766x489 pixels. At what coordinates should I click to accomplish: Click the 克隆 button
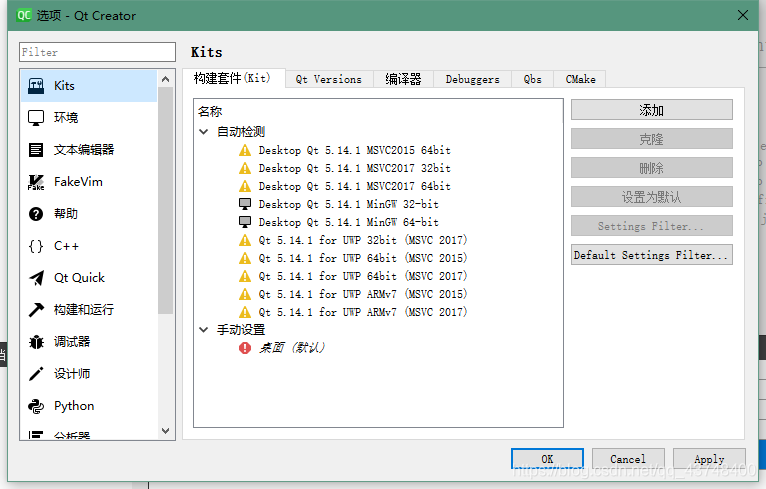pyautogui.click(x=652, y=139)
